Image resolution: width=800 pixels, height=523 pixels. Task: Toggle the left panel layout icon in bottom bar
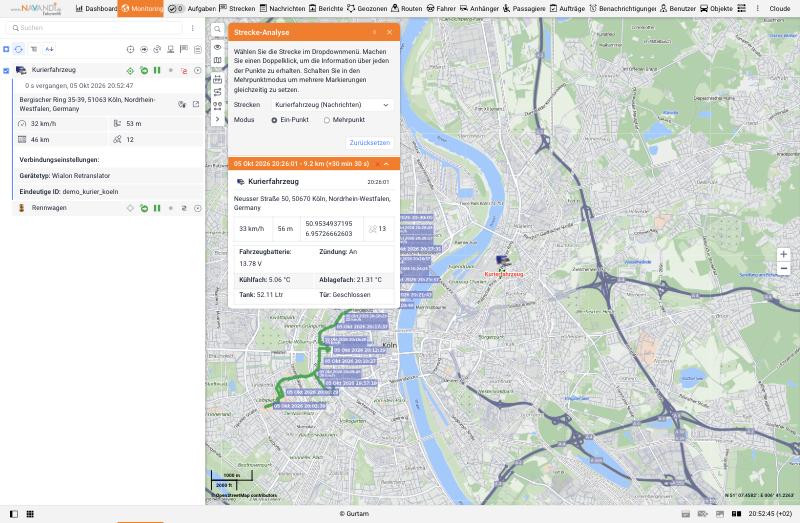(14, 514)
